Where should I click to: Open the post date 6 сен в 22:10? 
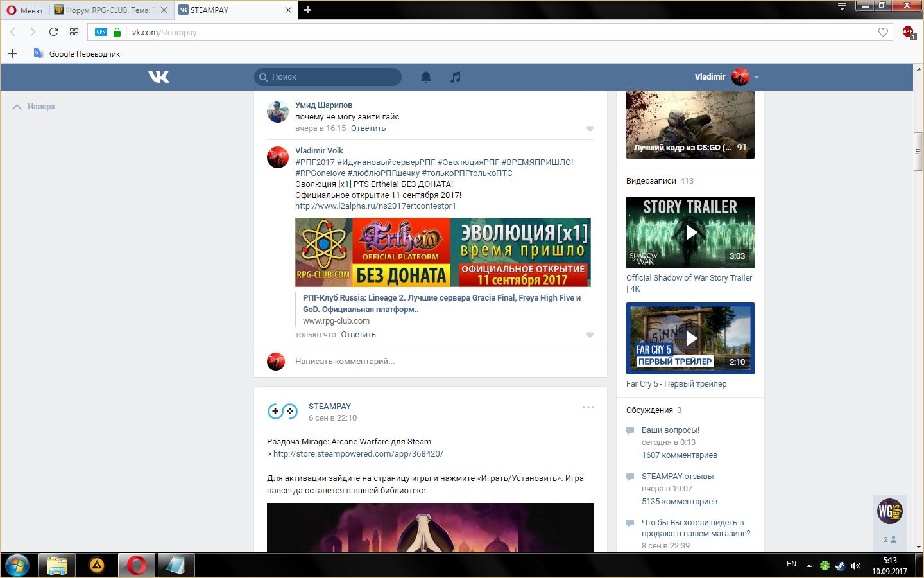point(332,418)
